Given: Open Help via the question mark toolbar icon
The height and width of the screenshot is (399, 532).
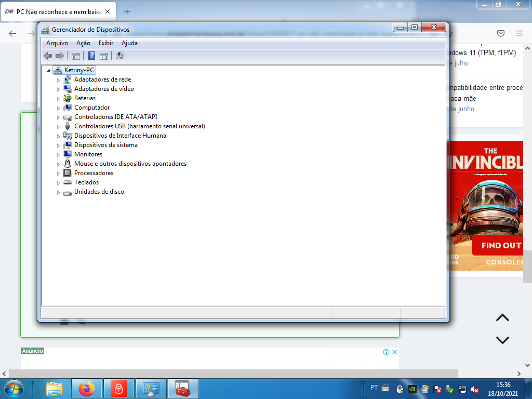Looking at the screenshot, I should click(91, 56).
